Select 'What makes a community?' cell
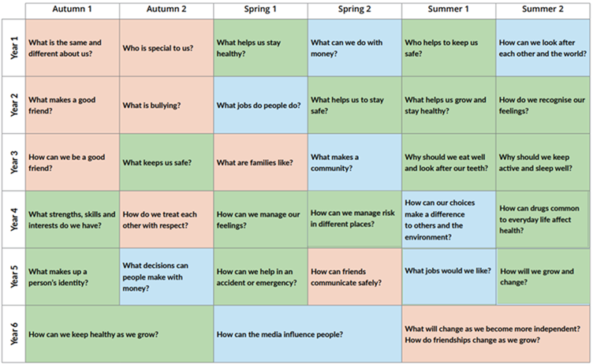Image resolution: width=593 pixels, height=364 pixels. [x=354, y=162]
